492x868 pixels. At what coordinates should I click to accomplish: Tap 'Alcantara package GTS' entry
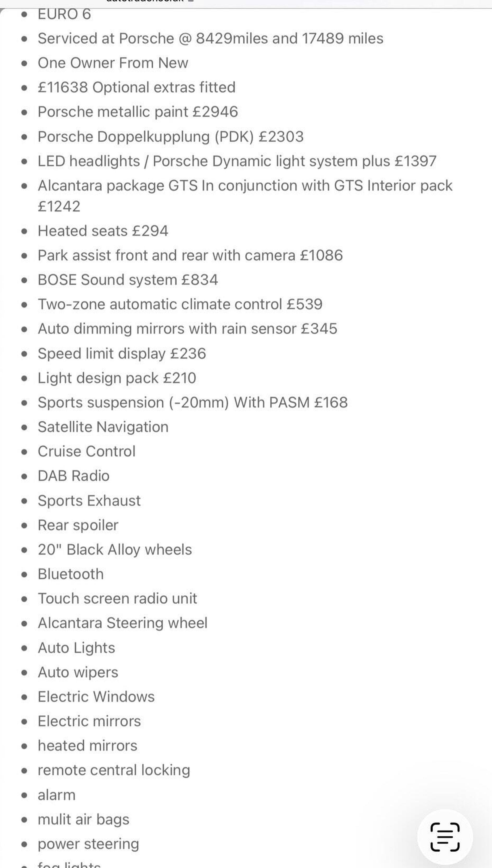coord(245,196)
